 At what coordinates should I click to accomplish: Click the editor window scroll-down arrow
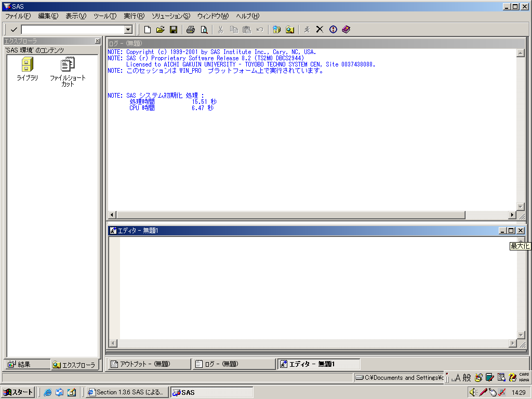click(x=521, y=335)
